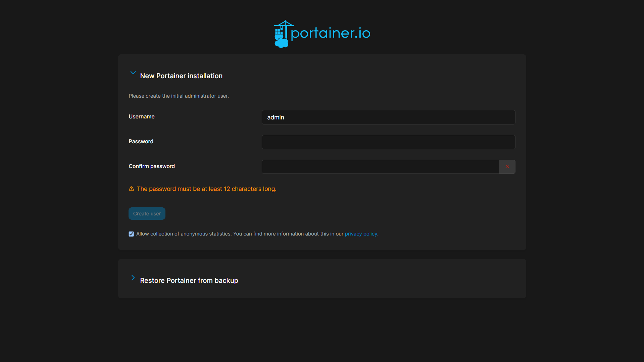
Task: Click the red X beside Confirm password
Action: pyautogui.click(x=507, y=166)
